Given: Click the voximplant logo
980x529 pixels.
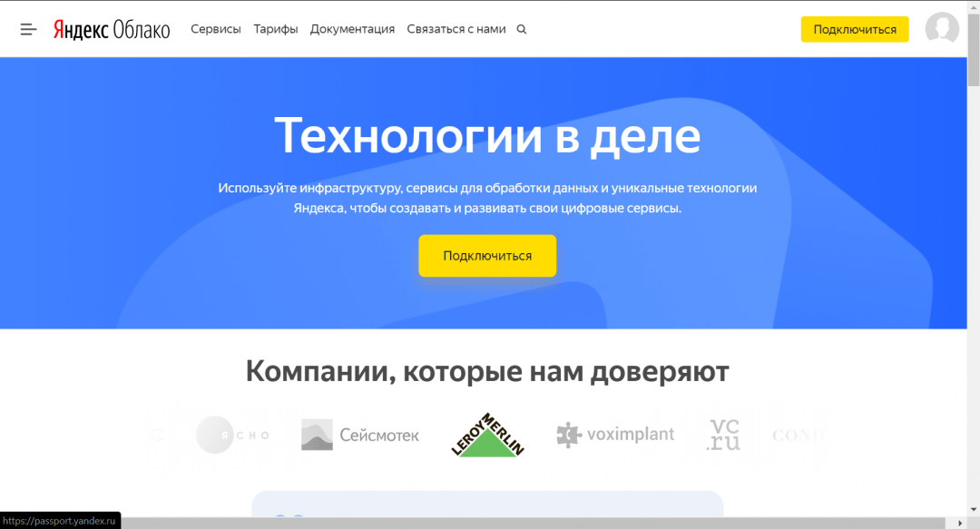Looking at the screenshot, I should [x=615, y=434].
